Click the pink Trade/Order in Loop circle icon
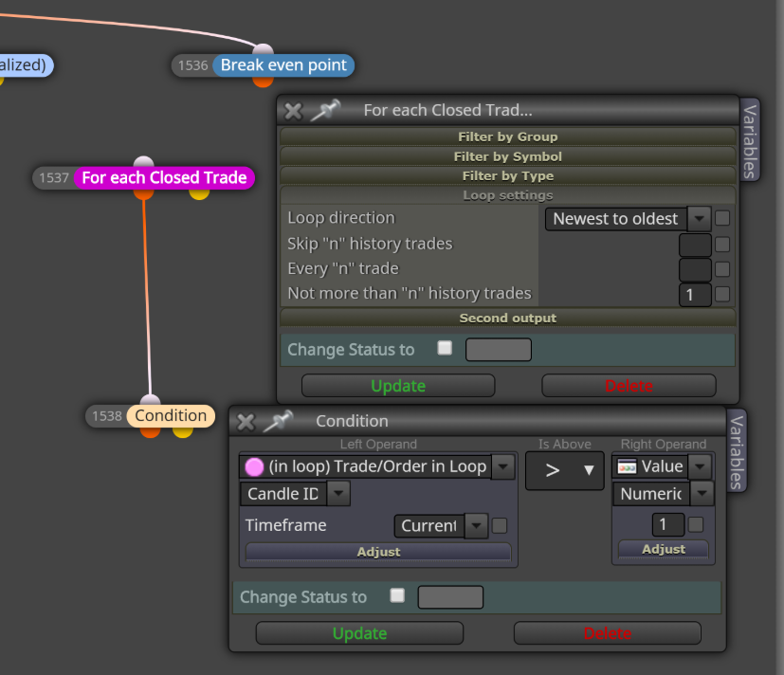This screenshot has width=784, height=675. pyautogui.click(x=254, y=467)
